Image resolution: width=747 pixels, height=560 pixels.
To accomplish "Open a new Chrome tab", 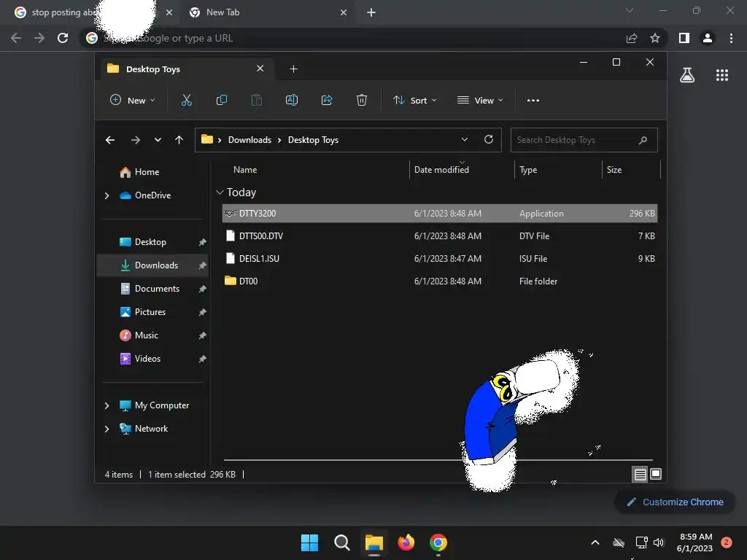I will 371,12.
